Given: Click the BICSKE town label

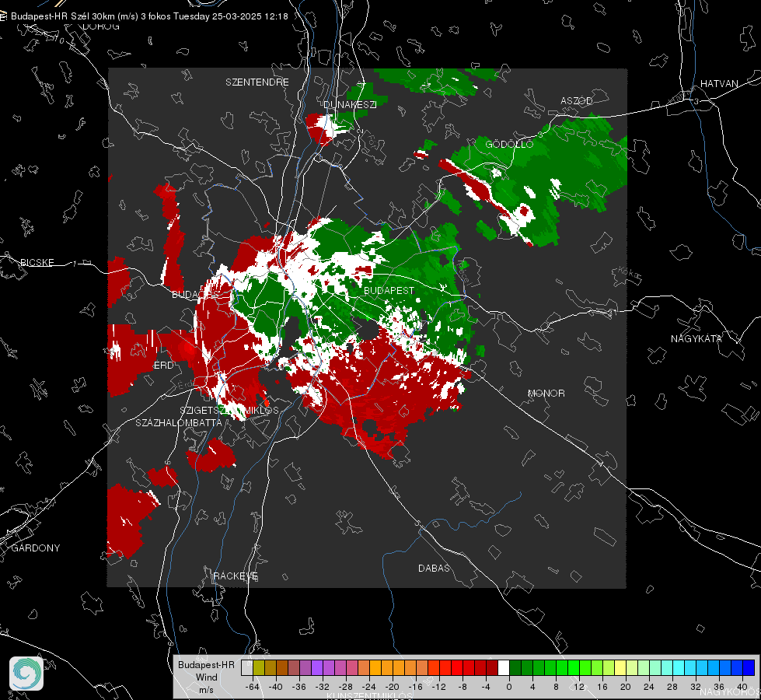Looking at the screenshot, I should (37, 262).
